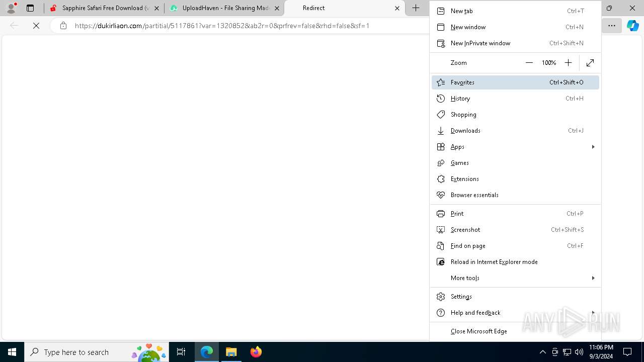Add a new tab with plus button

[416, 8]
